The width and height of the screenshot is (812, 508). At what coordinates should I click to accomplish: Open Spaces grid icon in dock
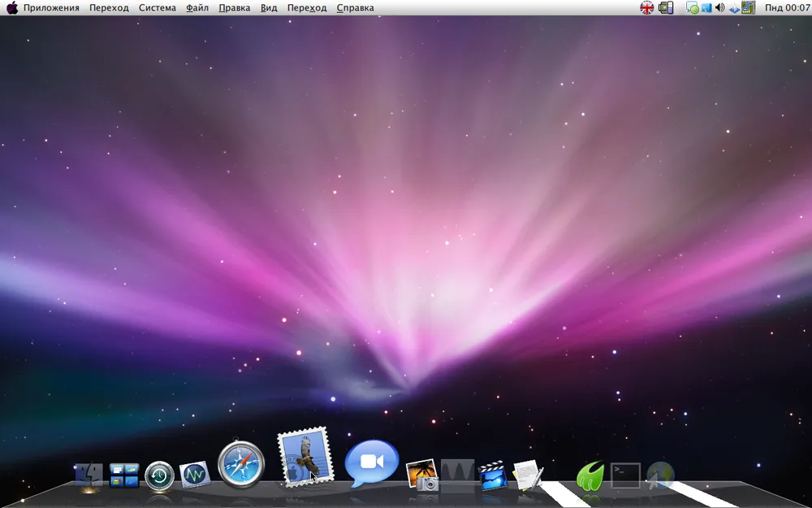click(x=124, y=475)
